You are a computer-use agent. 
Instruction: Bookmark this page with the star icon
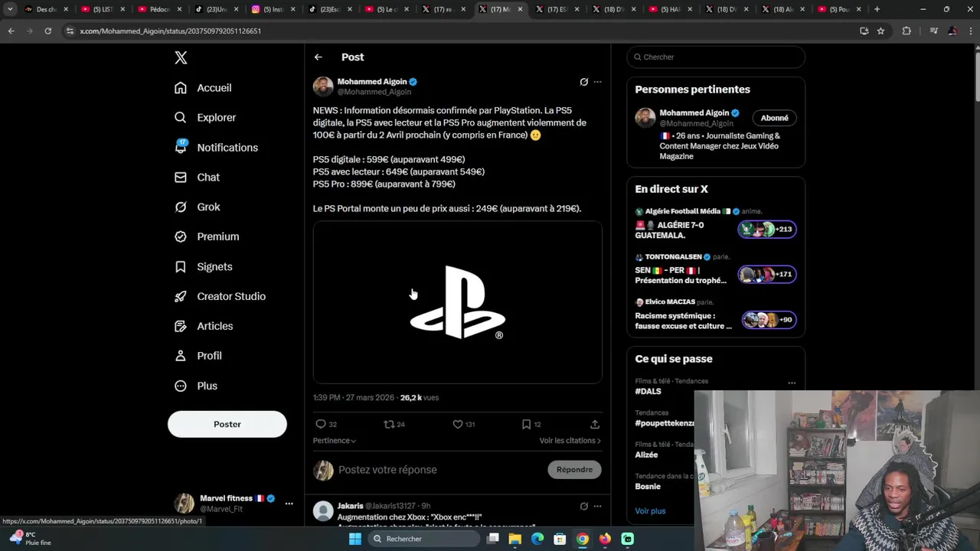click(x=881, y=31)
